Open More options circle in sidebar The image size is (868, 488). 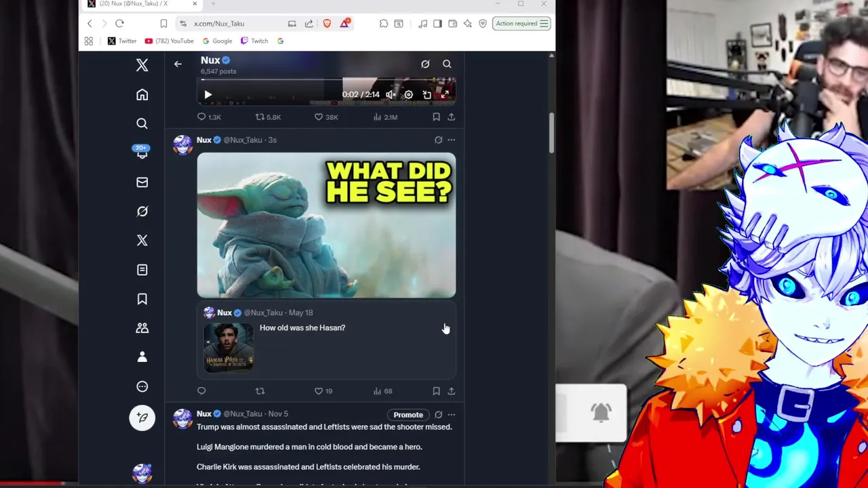click(142, 386)
